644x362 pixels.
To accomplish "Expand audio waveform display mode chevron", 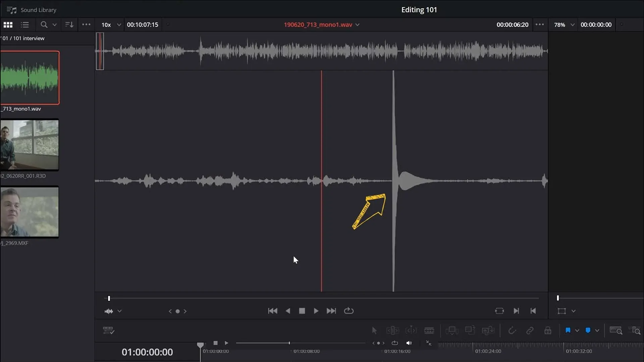I will point(119,311).
